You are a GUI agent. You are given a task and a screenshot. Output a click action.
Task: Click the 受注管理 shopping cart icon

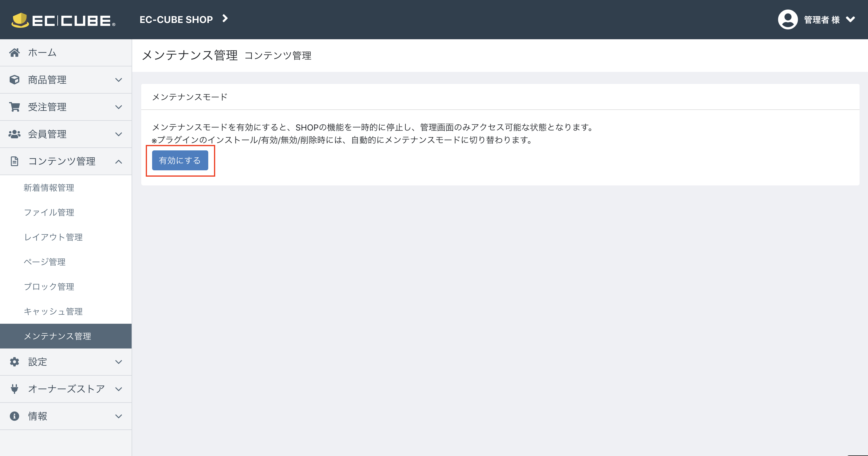(x=15, y=107)
